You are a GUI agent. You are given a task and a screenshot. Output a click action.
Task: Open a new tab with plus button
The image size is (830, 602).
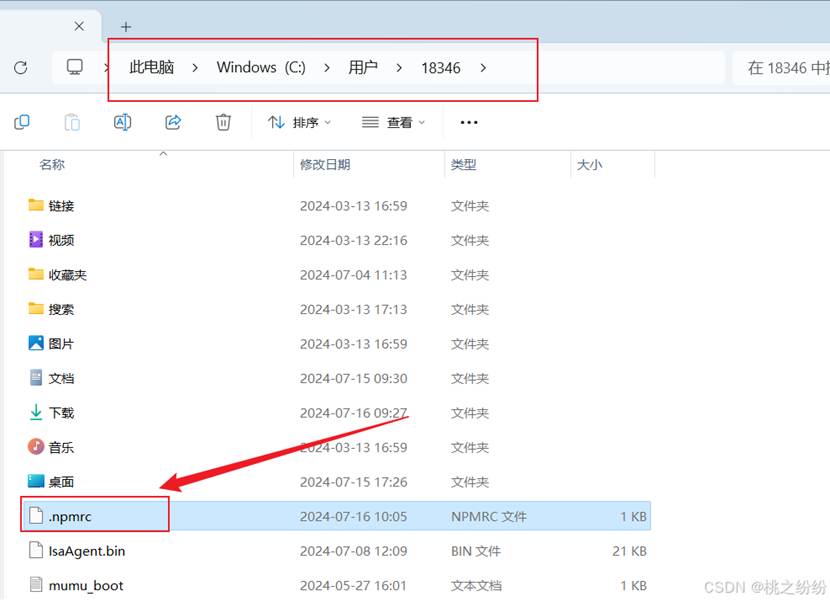click(x=125, y=26)
